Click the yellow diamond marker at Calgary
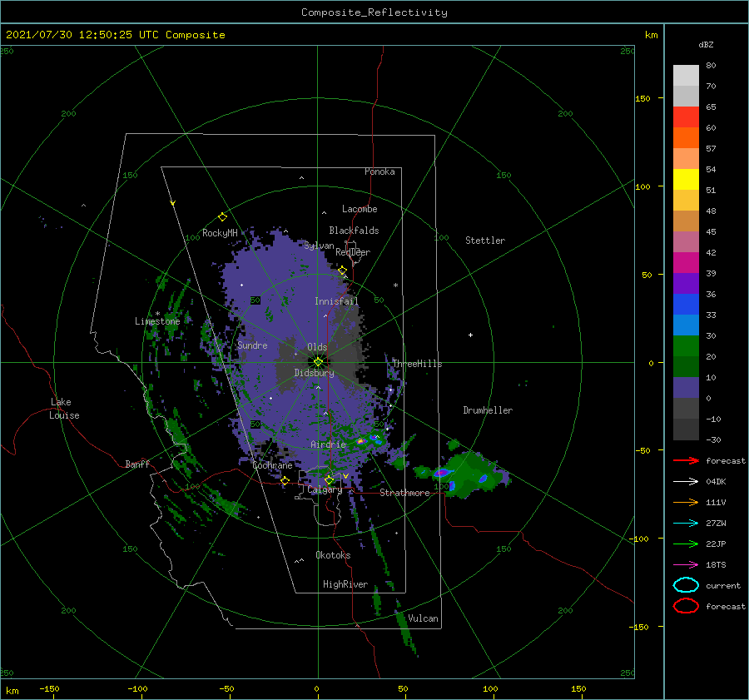 point(329,479)
